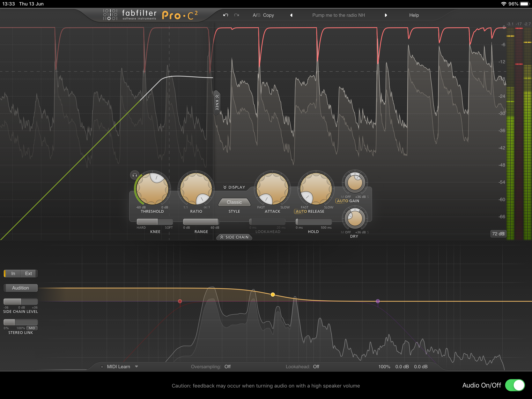Viewport: 532px width, 399px height.
Task: Select Ext side chain input
Action: pyautogui.click(x=28, y=273)
